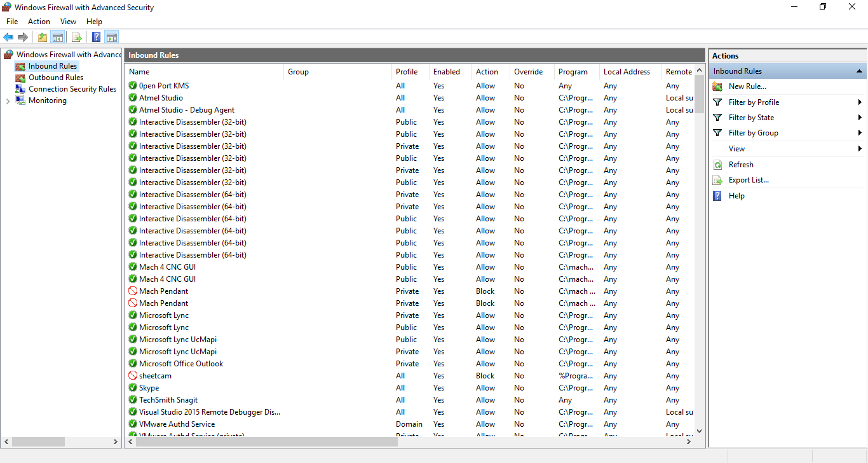
Task: Toggle the Show/Hide Action Pane toolbar icon
Action: (x=112, y=37)
